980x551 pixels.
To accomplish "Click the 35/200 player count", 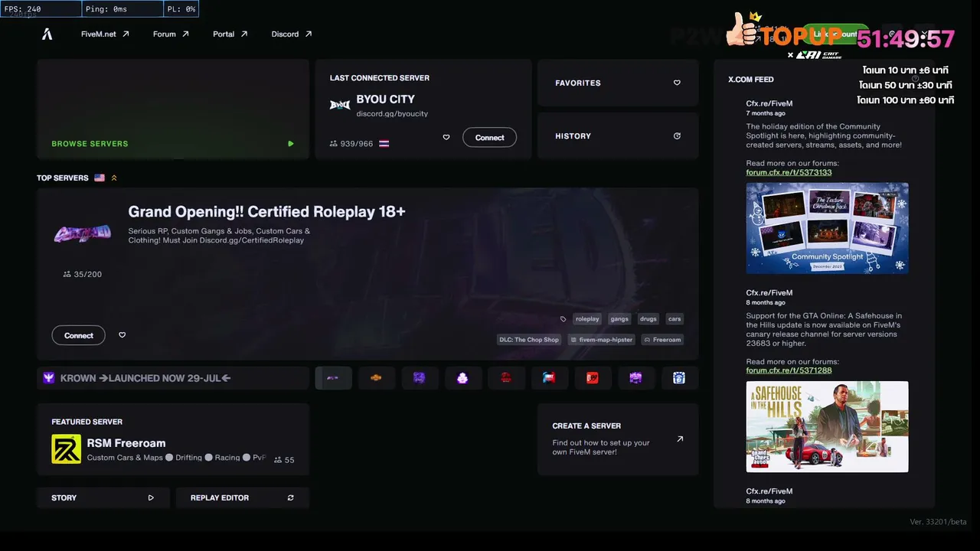I will (83, 274).
